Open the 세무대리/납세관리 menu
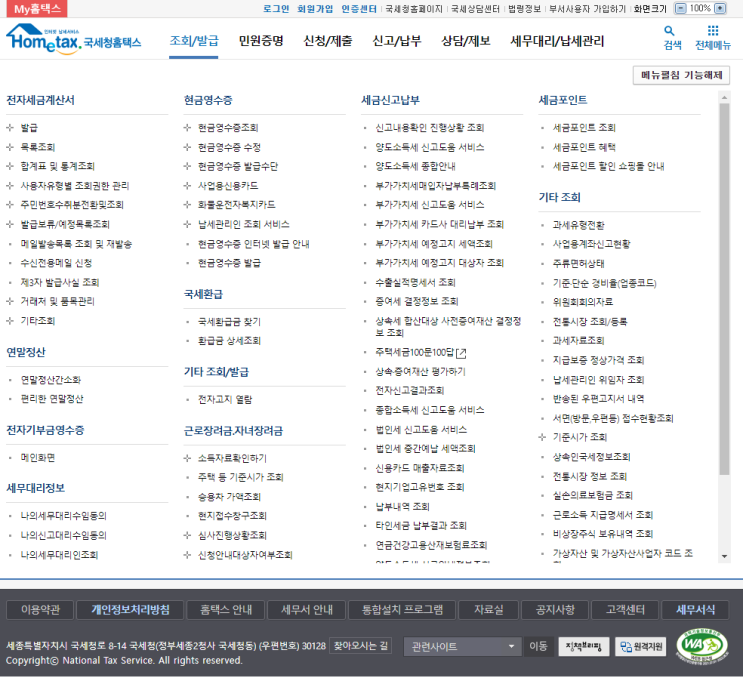 [x=557, y=41]
